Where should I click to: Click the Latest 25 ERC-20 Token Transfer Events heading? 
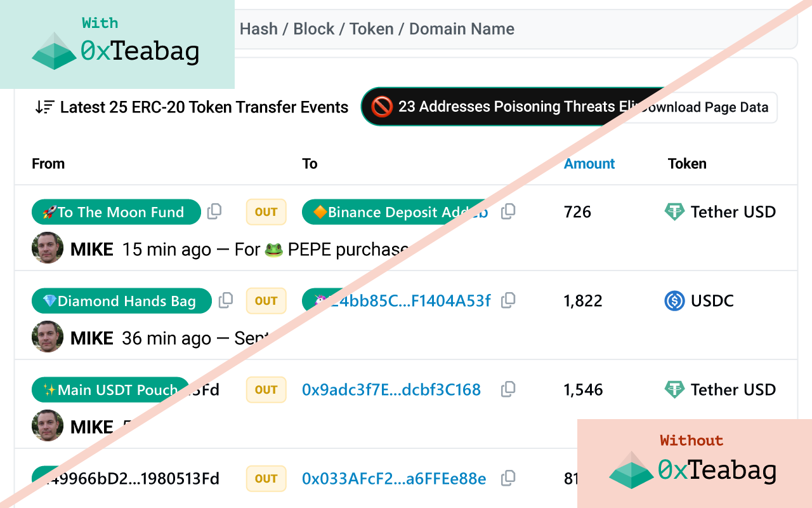pyautogui.click(x=204, y=107)
